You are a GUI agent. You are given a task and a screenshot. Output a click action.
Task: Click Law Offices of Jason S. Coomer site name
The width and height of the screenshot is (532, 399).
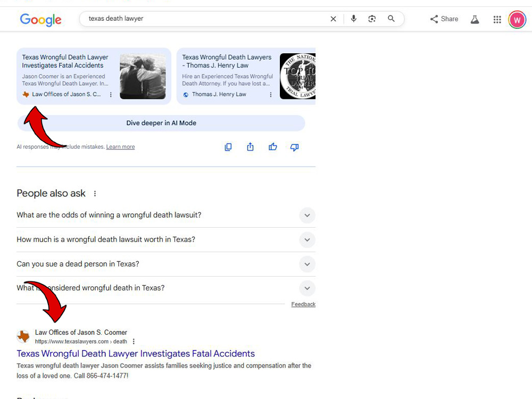click(x=81, y=332)
